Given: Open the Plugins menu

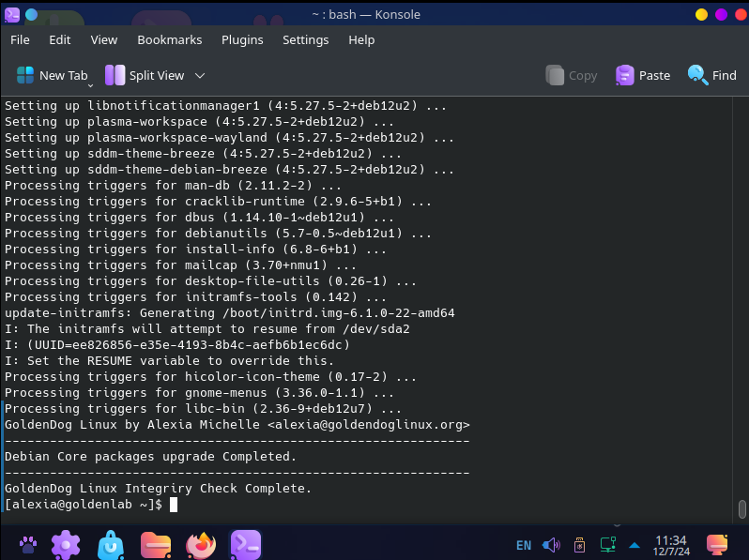Looking at the screenshot, I should (x=242, y=40).
